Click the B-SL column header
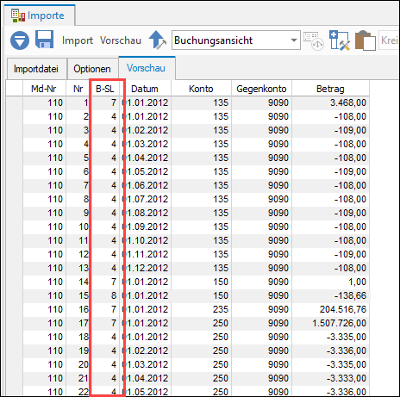This screenshot has height=397, width=400. pos(105,89)
